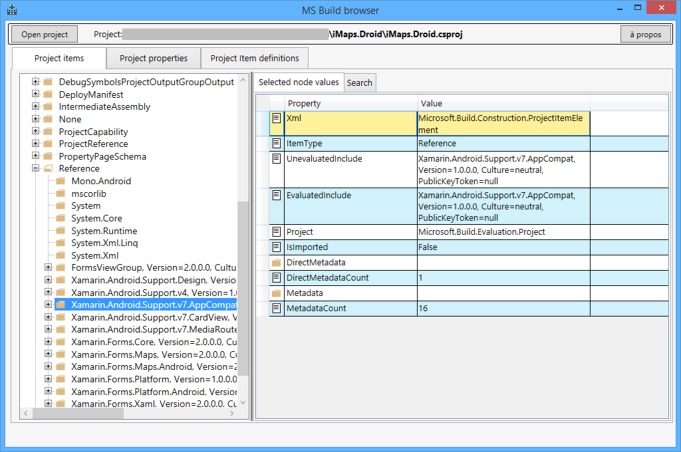The image size is (681, 452).
Task: Click the tree horizontal scrollbar thumb
Action: pyautogui.click(x=78, y=413)
